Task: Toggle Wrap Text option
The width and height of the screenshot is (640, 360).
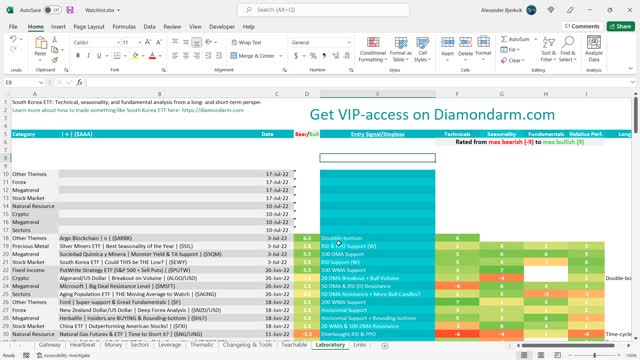Action: coord(246,42)
